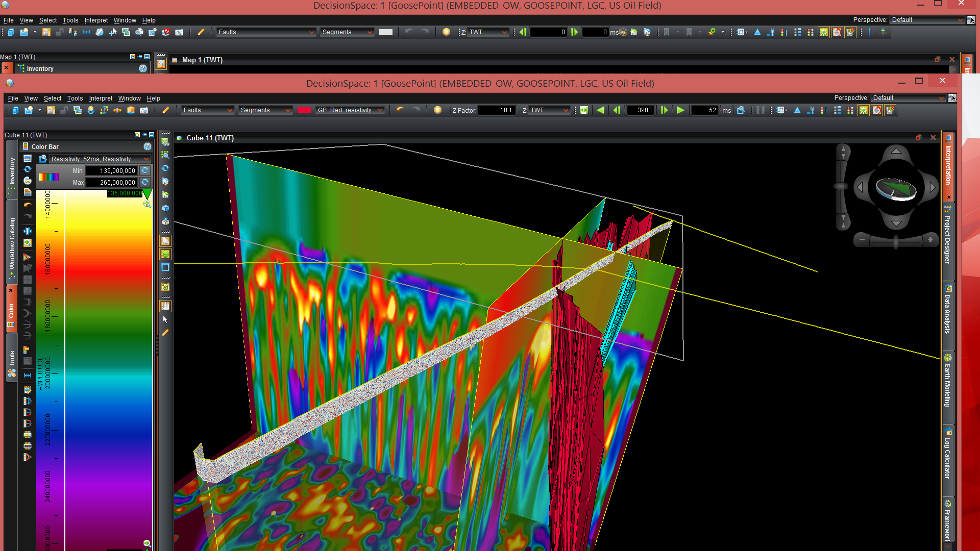Viewport: 980px width, 551px height.
Task: Toggle the blue square outline in viewer toolbar
Action: click(x=165, y=267)
